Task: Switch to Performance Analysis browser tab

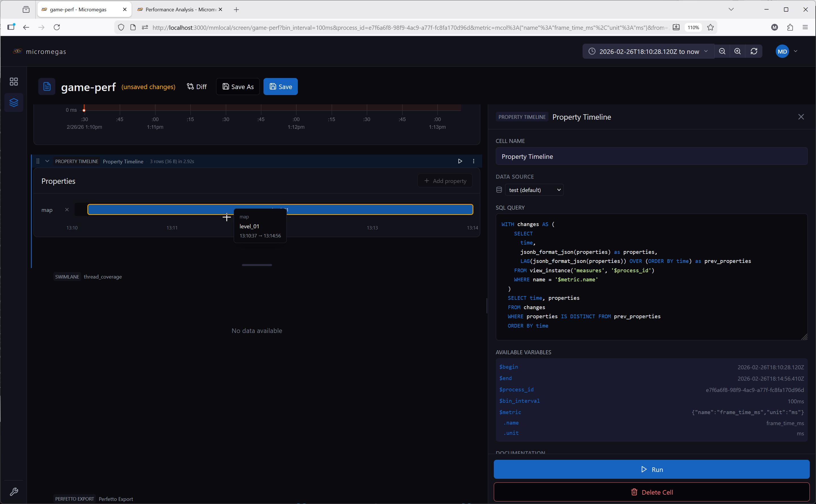Action: click(177, 9)
